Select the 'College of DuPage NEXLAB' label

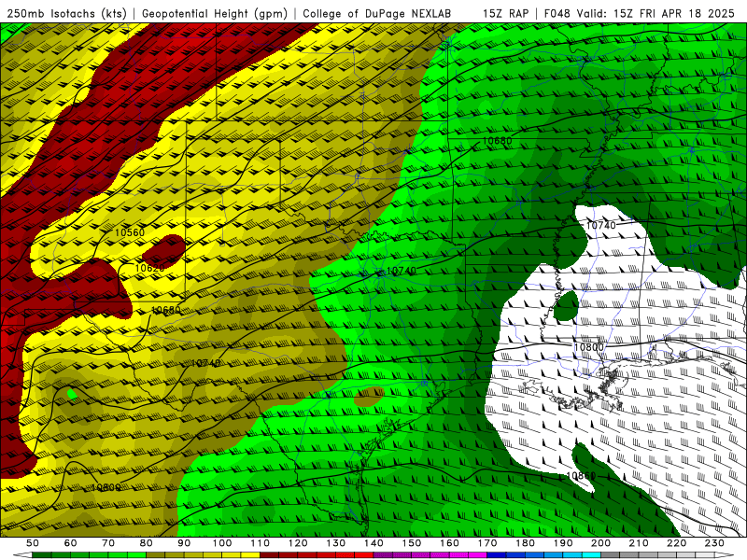(x=377, y=14)
